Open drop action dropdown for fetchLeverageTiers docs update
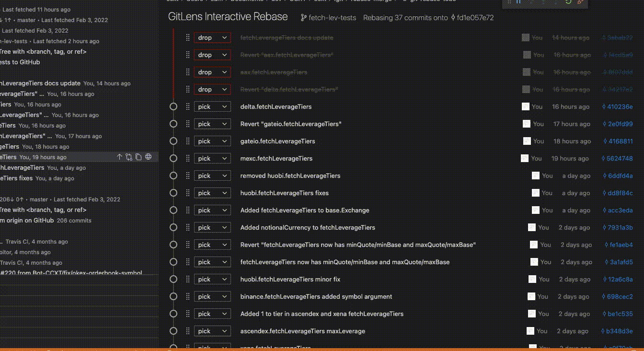 (x=212, y=37)
